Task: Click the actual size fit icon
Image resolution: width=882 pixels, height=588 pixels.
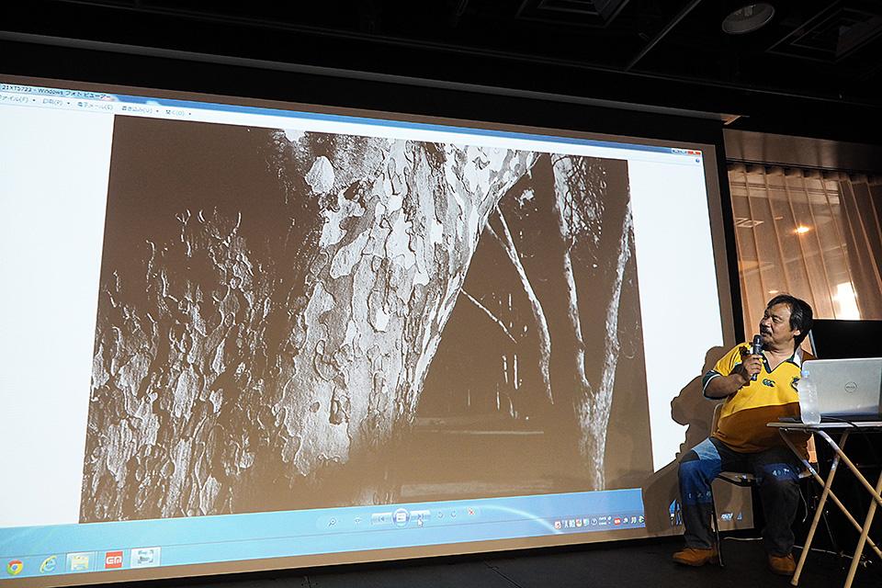Action: point(357,520)
